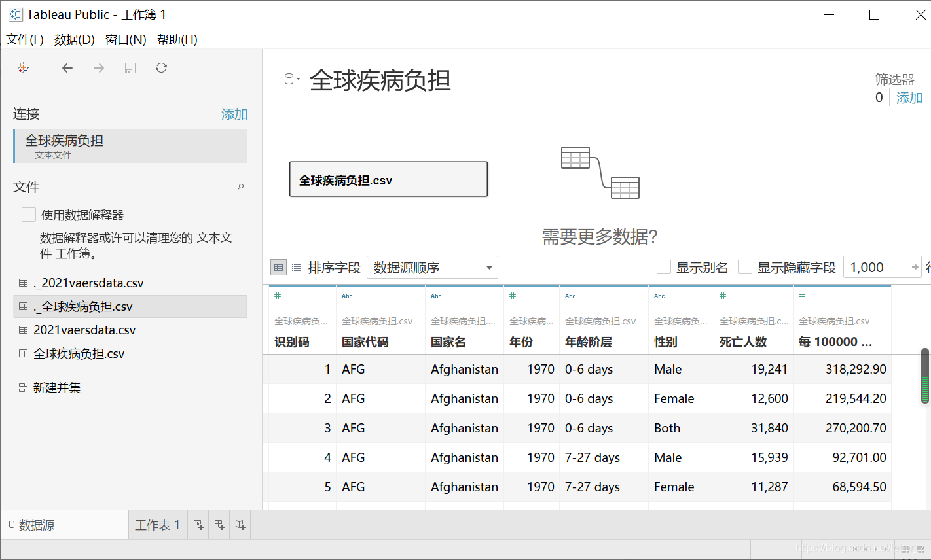
Task: Click the 死亡人数 column header
Action: coord(743,342)
